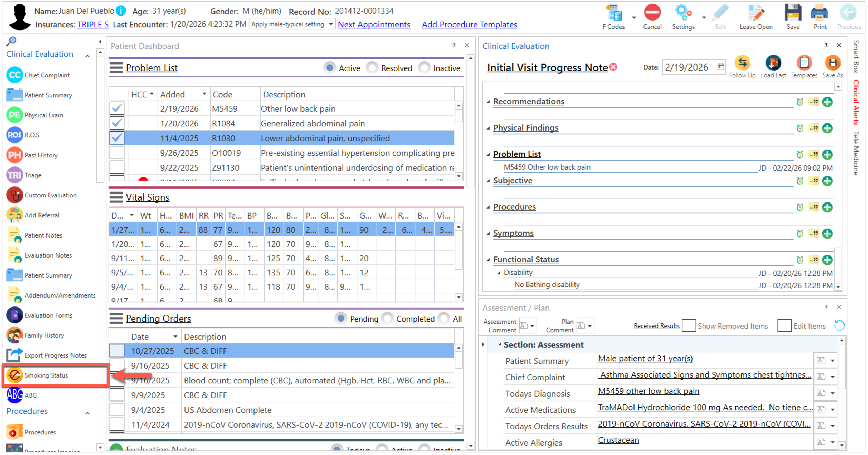
Task: Open the Smoking Status sidebar item
Action: point(46,375)
